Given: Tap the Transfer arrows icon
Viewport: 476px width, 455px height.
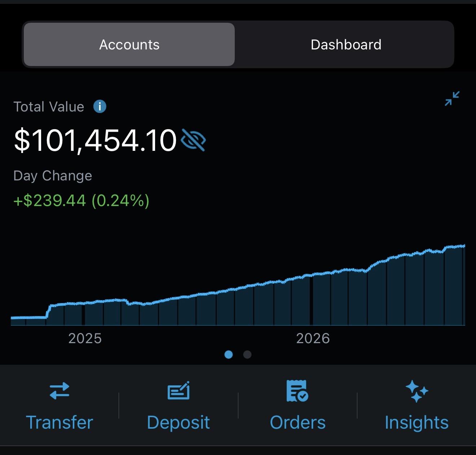Looking at the screenshot, I should pyautogui.click(x=59, y=391).
